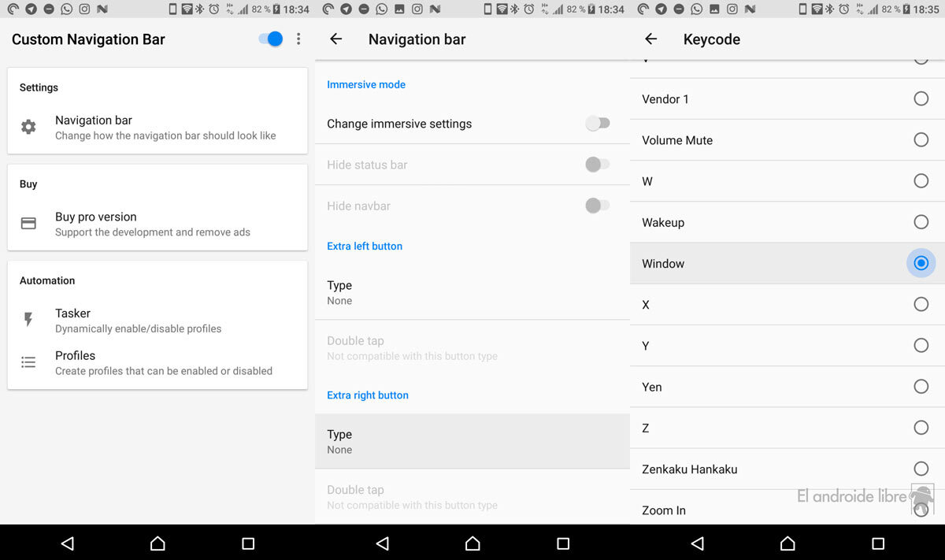Open the Buy pro version entry

tap(157, 224)
